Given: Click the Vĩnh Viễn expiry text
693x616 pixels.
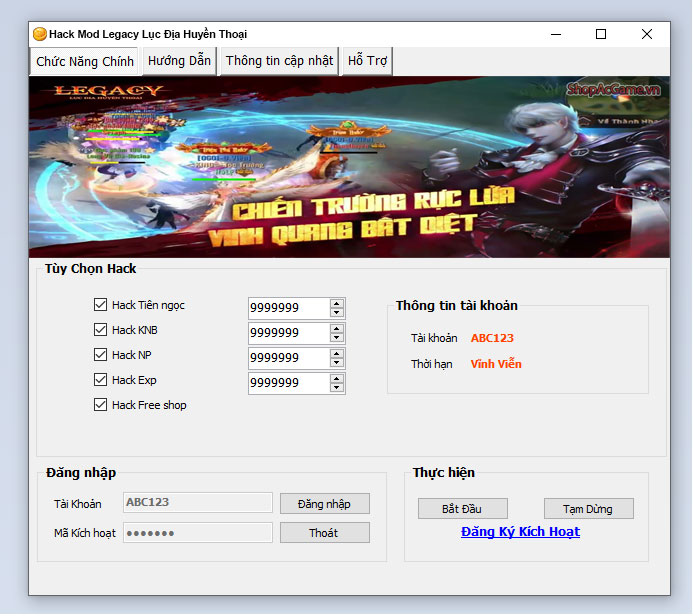Looking at the screenshot, I should [x=496, y=364].
